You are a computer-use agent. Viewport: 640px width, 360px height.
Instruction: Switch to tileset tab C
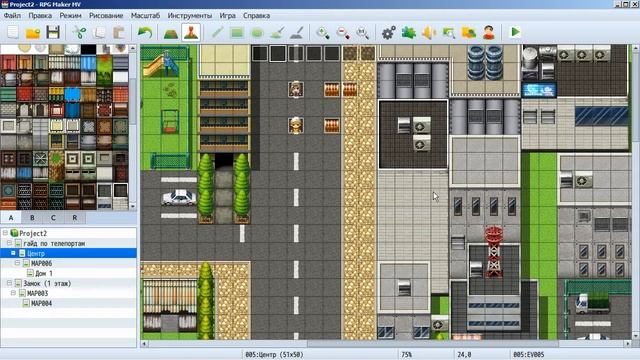53,218
